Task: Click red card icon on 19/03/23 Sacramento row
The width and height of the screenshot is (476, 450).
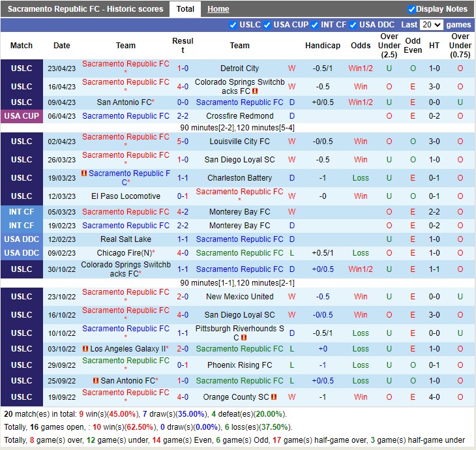Action: pyautogui.click(x=84, y=173)
